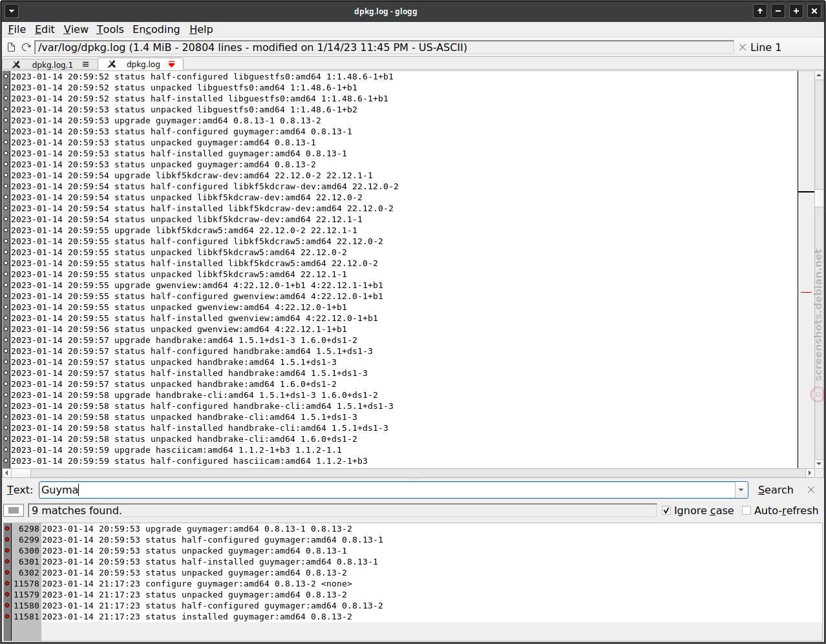The width and height of the screenshot is (826, 644).
Task: Click the Text search input field
Action: (x=387, y=490)
